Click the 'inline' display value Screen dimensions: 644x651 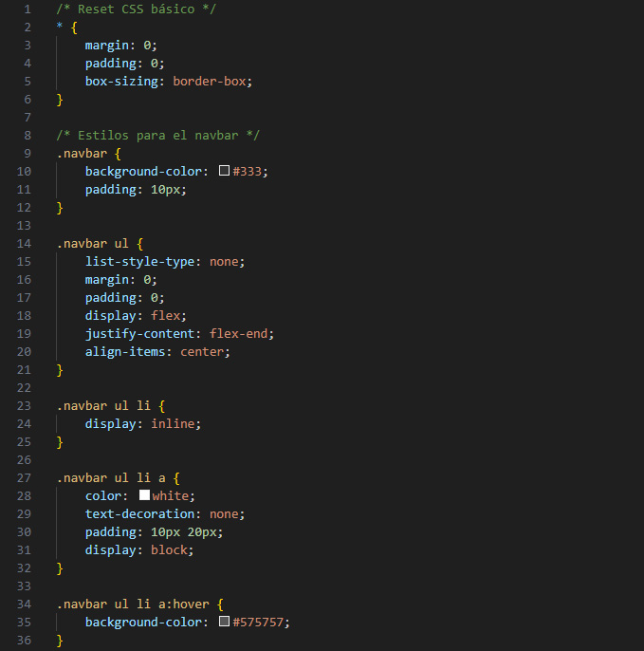click(175, 424)
